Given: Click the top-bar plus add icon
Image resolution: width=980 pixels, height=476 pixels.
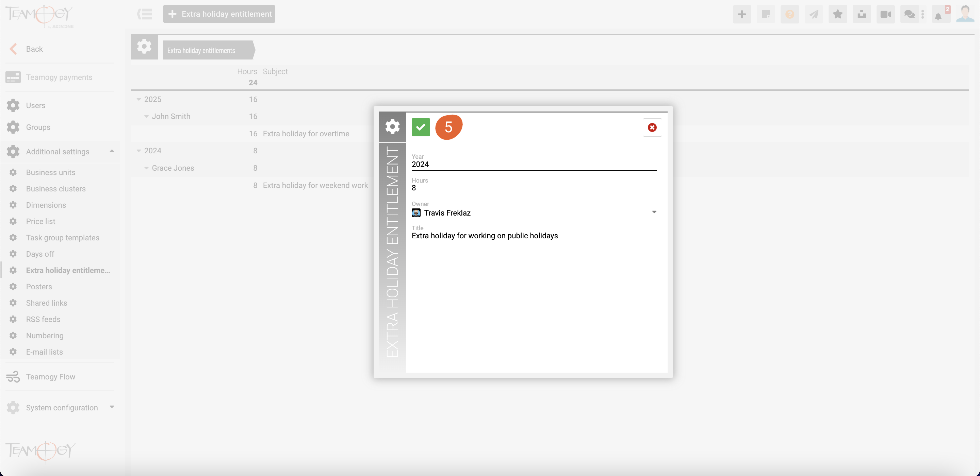Looking at the screenshot, I should point(742,14).
